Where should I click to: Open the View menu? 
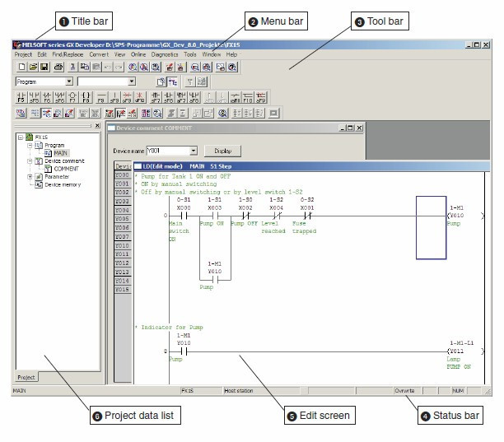pyautogui.click(x=119, y=54)
